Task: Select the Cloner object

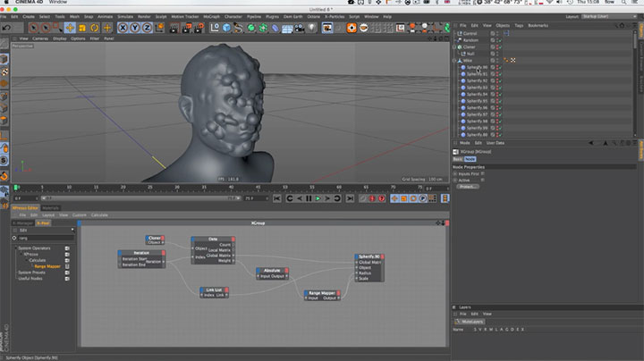Action: coord(469,47)
